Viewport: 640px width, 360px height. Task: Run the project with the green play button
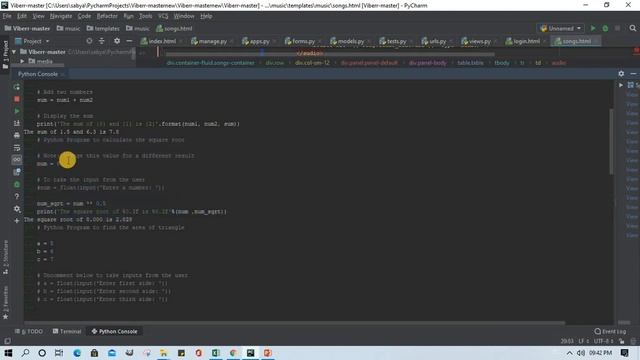[593, 28]
